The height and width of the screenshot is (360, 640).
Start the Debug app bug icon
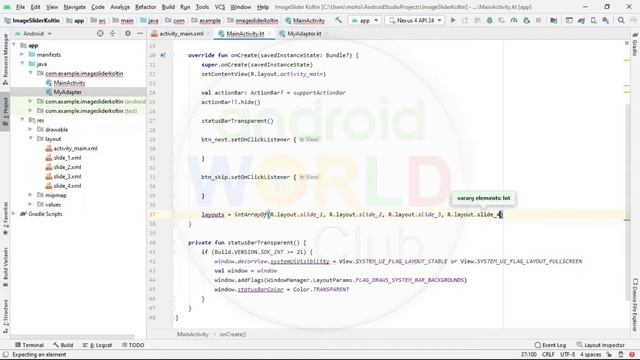click(489, 20)
